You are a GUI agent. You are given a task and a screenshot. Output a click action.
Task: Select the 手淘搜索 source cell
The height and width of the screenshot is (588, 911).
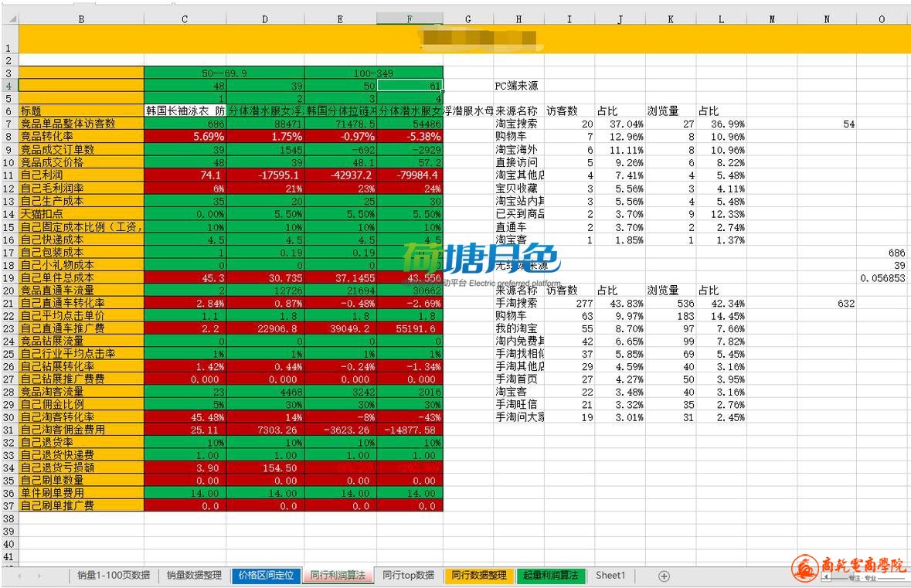(x=518, y=304)
